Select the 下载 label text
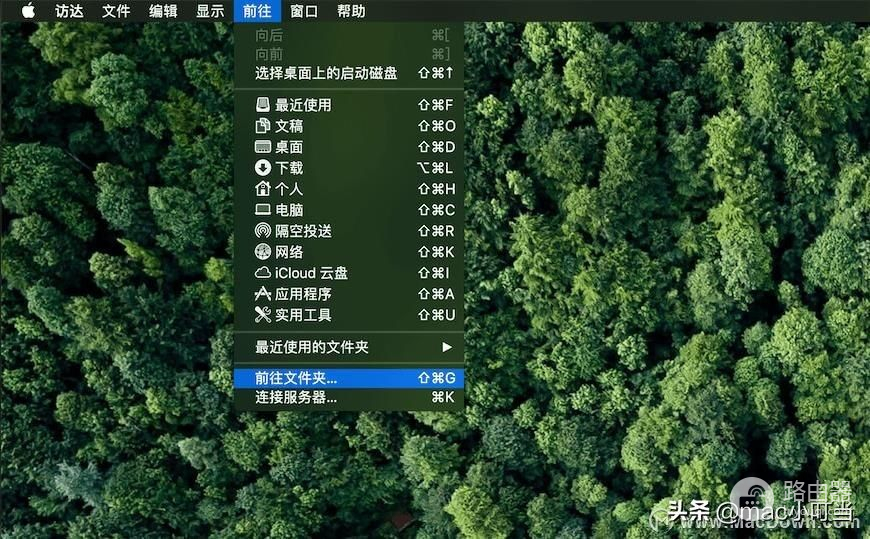The height and width of the screenshot is (539, 870). coord(289,168)
